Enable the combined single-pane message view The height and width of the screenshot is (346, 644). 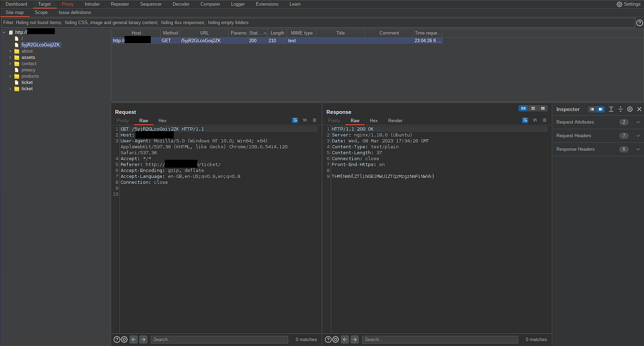pos(543,109)
